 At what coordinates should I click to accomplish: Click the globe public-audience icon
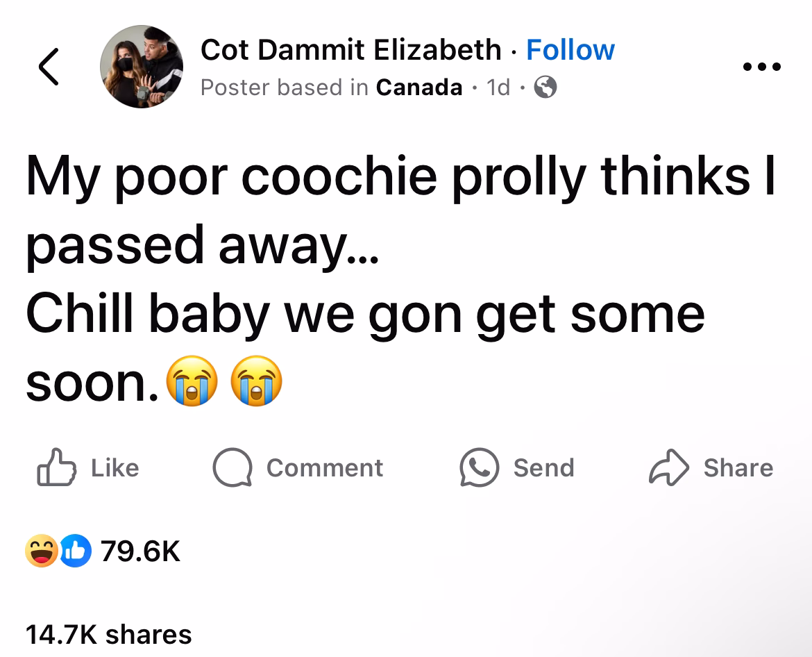(547, 88)
